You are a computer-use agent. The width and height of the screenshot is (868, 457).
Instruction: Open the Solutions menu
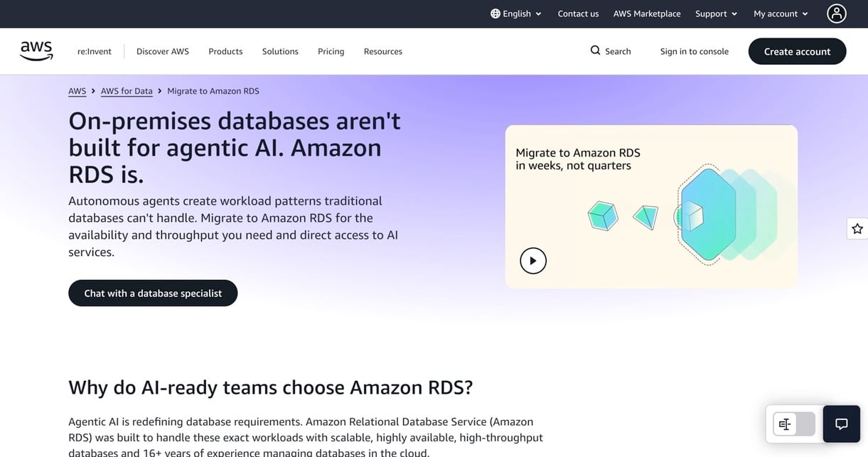pyautogui.click(x=280, y=51)
